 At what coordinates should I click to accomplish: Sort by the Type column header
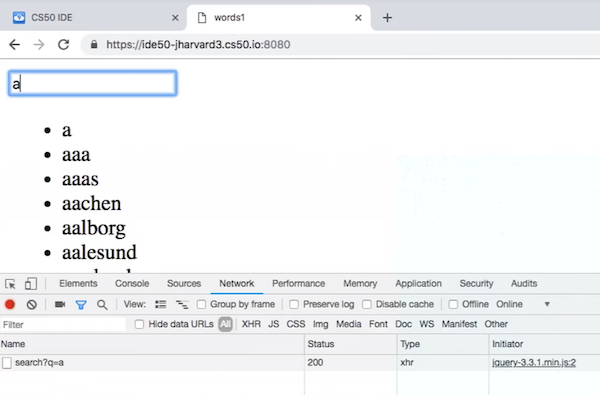[443, 344]
